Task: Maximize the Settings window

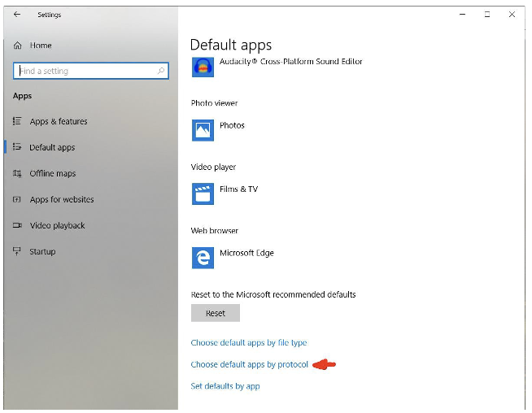Action: [x=487, y=15]
